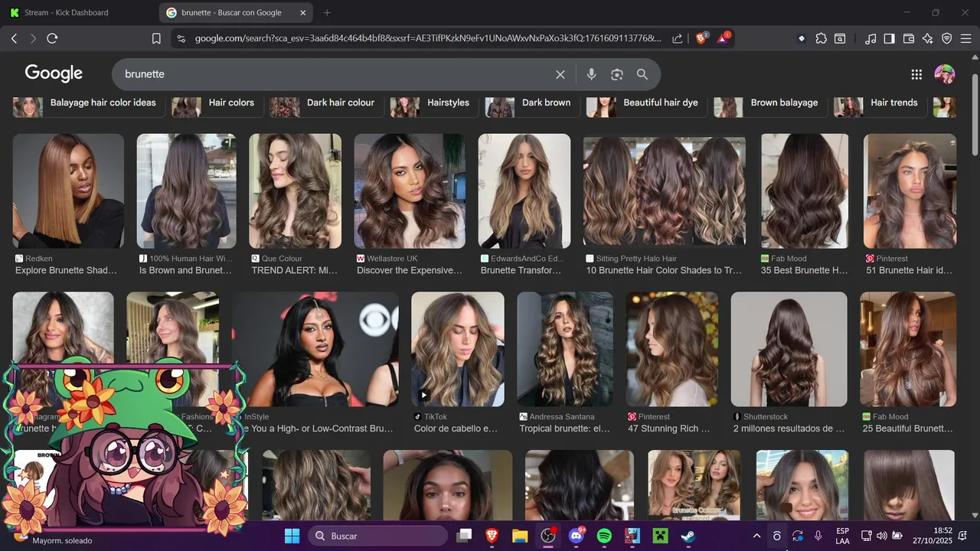Open the Google apps grid
The height and width of the screenshot is (551, 980).
point(916,74)
